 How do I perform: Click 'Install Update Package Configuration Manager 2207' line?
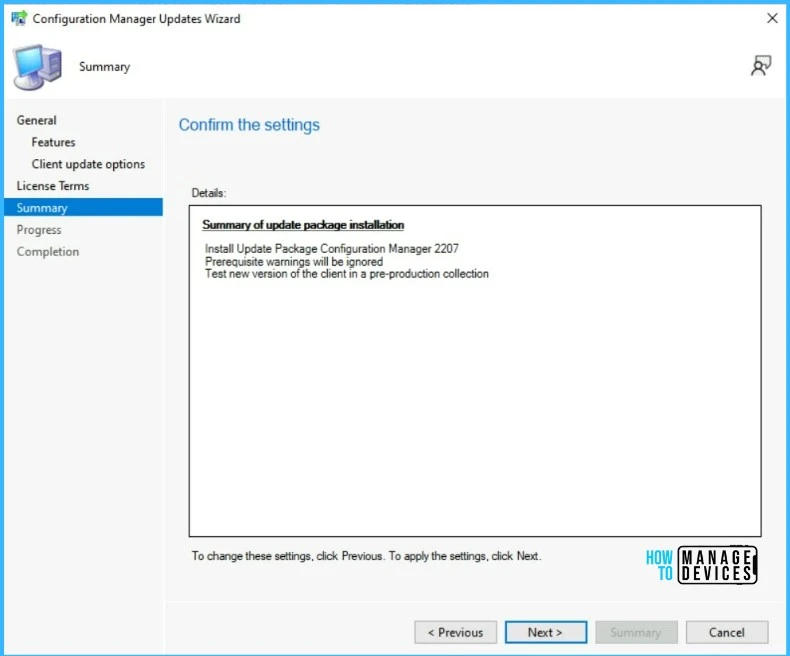[332, 248]
